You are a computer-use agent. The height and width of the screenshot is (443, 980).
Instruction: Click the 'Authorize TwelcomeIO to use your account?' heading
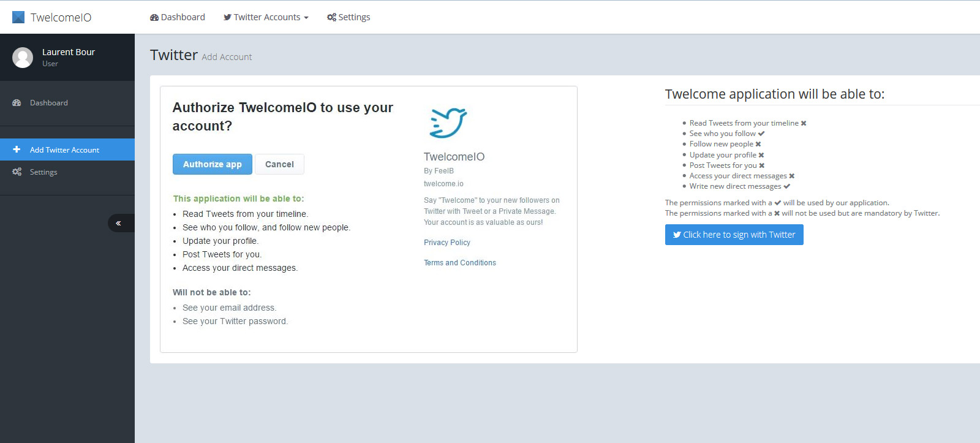(x=283, y=116)
